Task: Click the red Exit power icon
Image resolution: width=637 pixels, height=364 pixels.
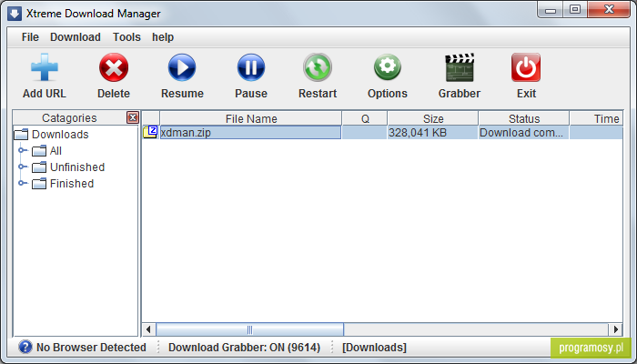Action: (x=526, y=67)
